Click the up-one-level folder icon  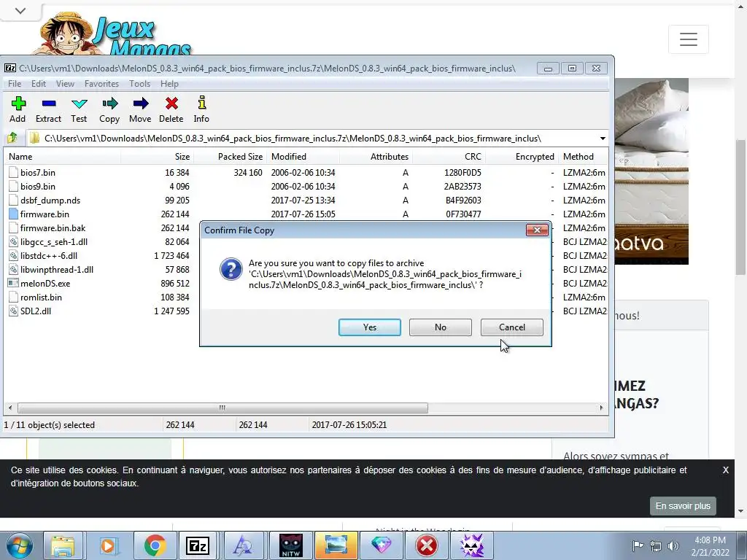12,138
